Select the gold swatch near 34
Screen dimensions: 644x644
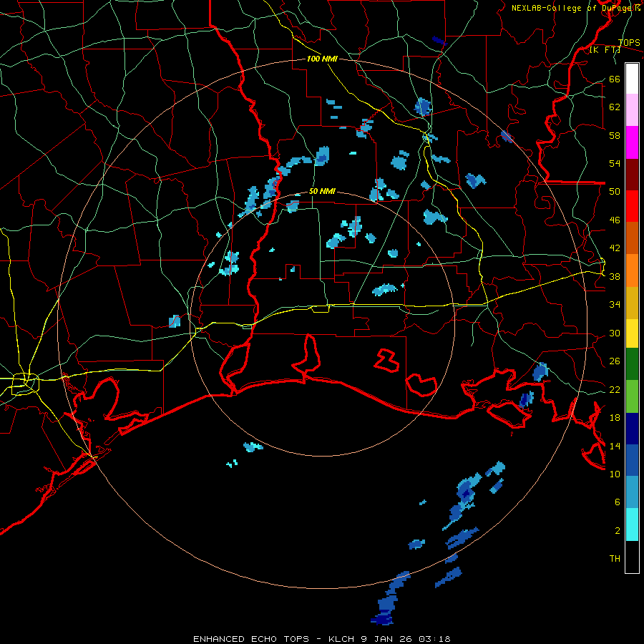point(632,303)
